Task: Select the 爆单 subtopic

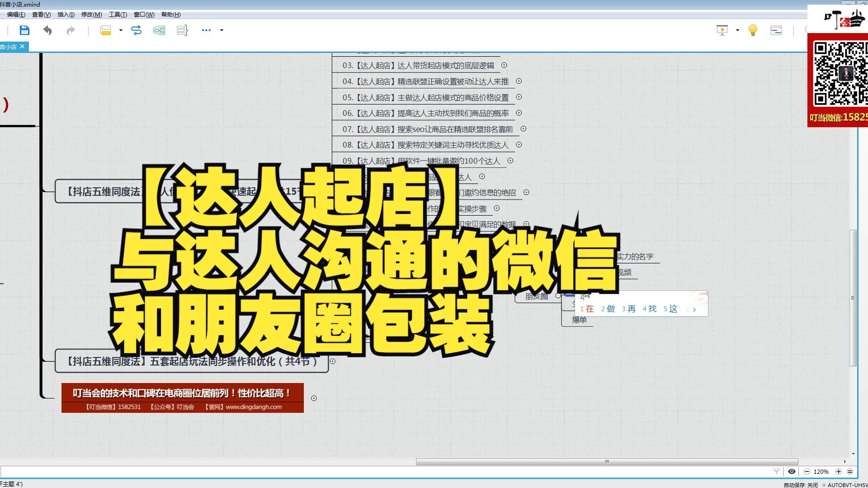Action: pyautogui.click(x=579, y=320)
